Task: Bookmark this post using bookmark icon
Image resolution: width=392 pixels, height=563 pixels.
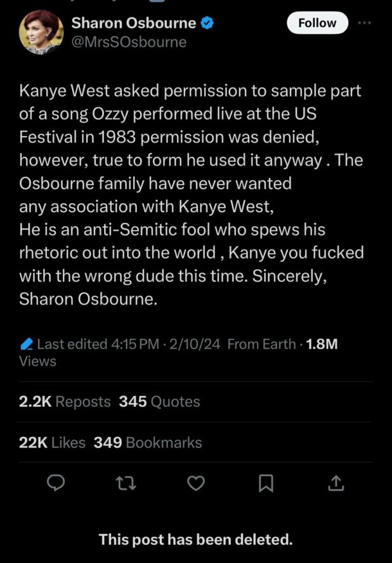Action: (266, 484)
